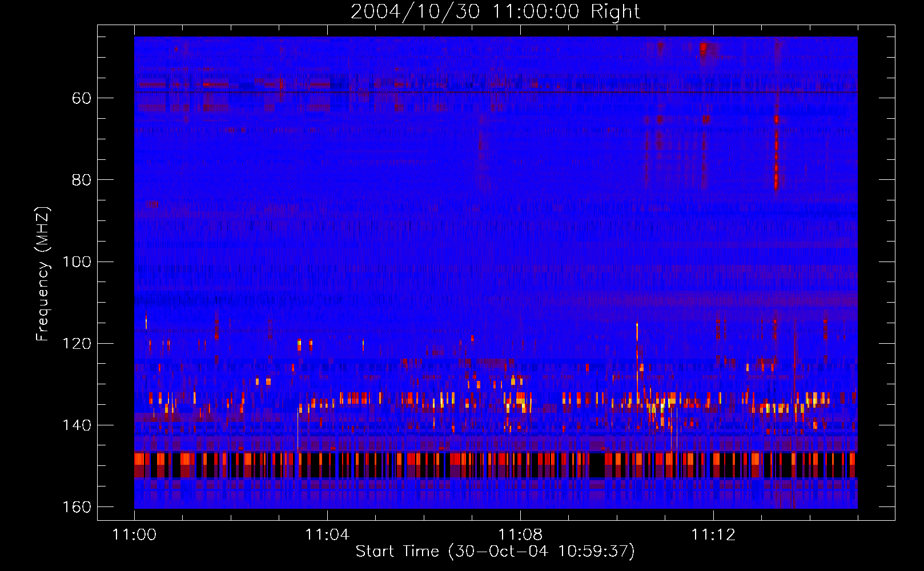Click the 11:00 time tick label
Viewport: 924px width, 571px height.
[134, 535]
